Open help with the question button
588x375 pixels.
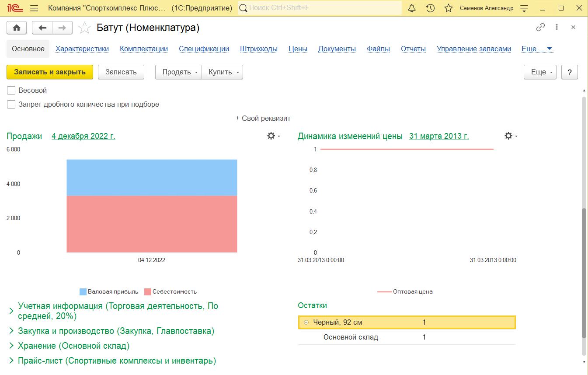point(570,72)
